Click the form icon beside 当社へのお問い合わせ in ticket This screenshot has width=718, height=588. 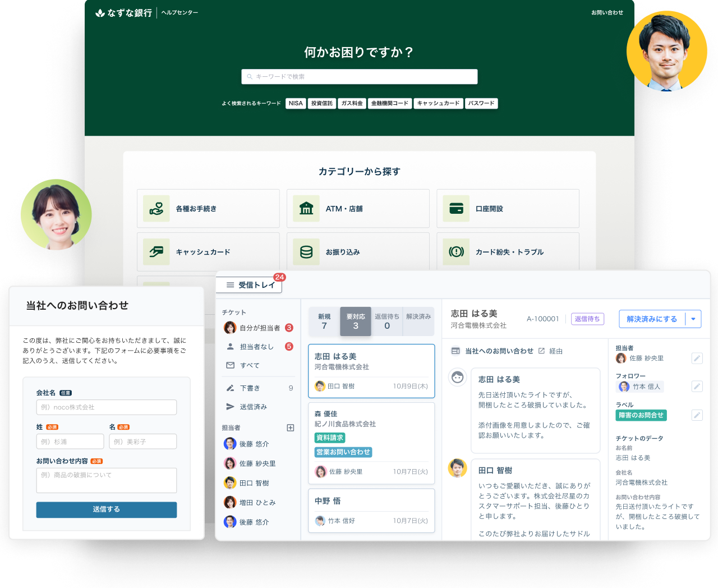coord(456,351)
